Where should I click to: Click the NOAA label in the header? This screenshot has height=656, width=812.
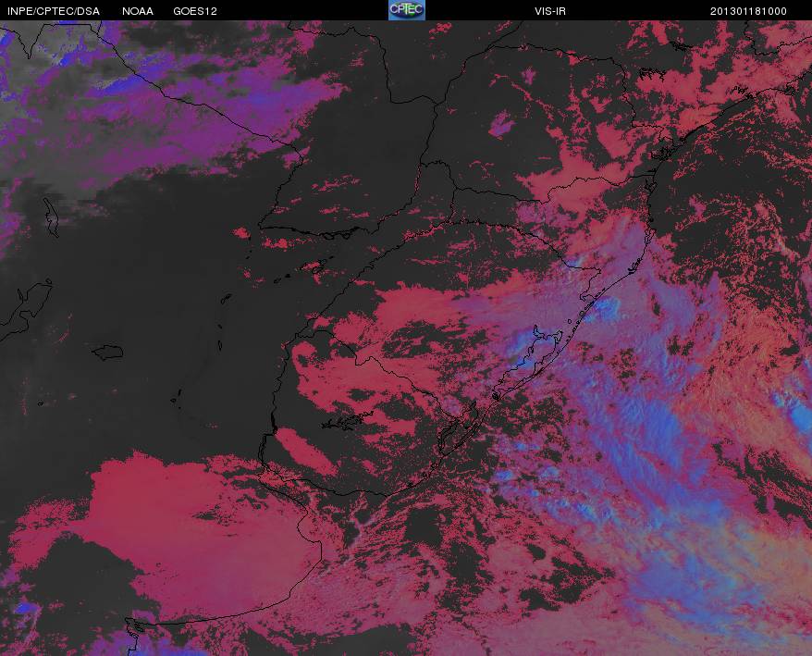tap(138, 11)
